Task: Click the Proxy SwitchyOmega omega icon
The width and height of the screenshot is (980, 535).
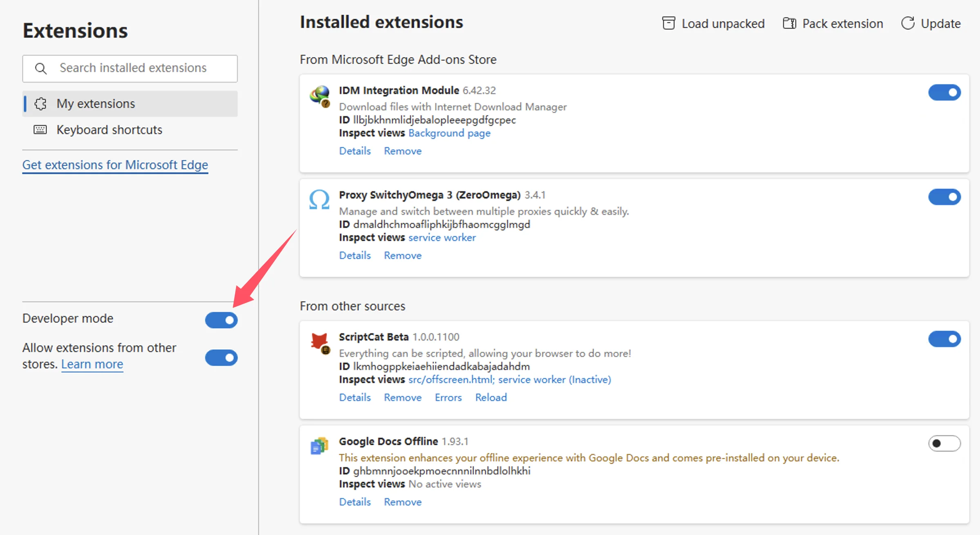Action: coord(319,200)
